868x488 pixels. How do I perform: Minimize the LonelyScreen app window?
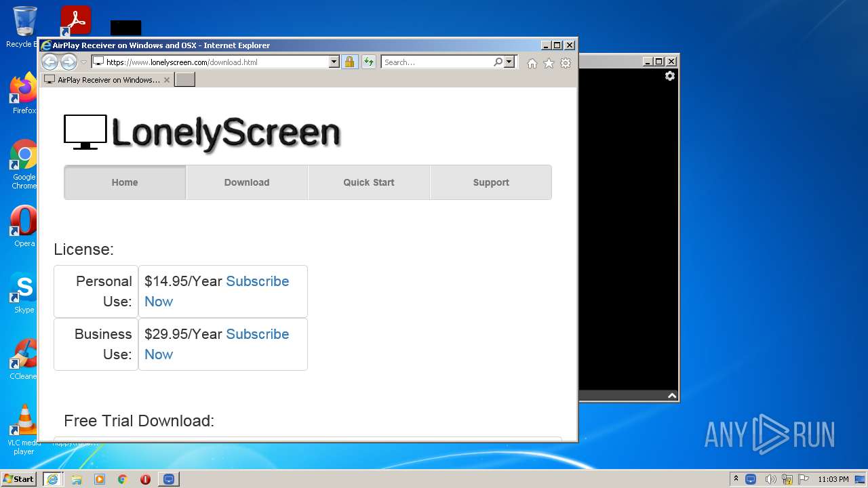[648, 62]
